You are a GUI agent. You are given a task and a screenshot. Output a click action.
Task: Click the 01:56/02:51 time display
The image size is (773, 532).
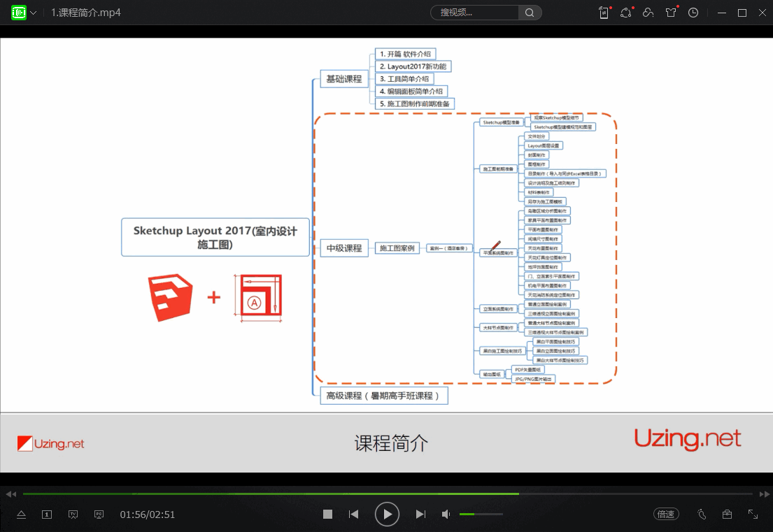pyautogui.click(x=148, y=515)
